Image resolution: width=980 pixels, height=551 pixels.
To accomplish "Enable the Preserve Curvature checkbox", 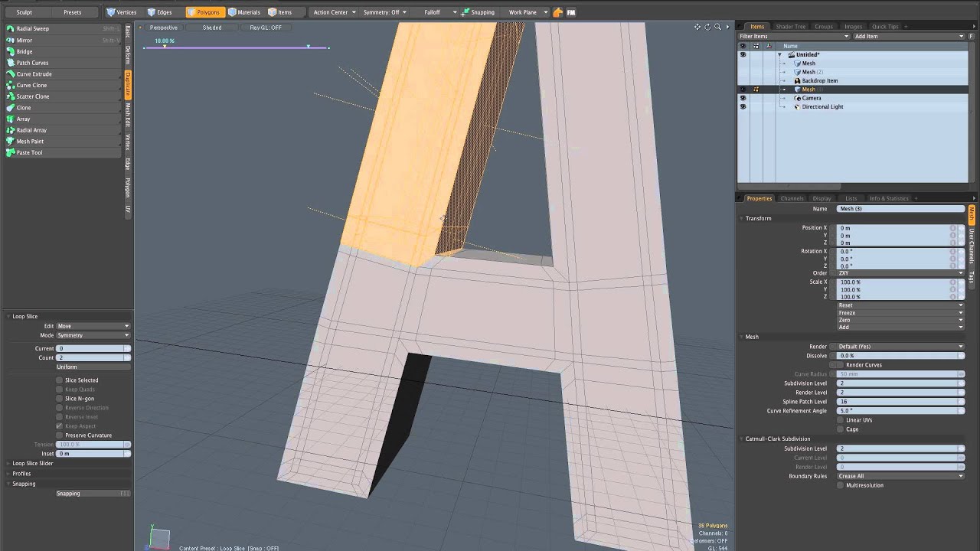I will coord(60,435).
